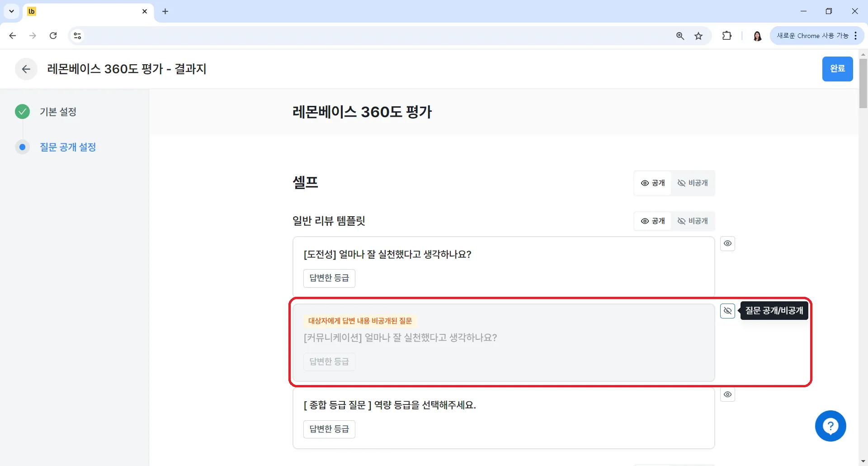Click the 종합 등급 질문 question text

[390, 405]
